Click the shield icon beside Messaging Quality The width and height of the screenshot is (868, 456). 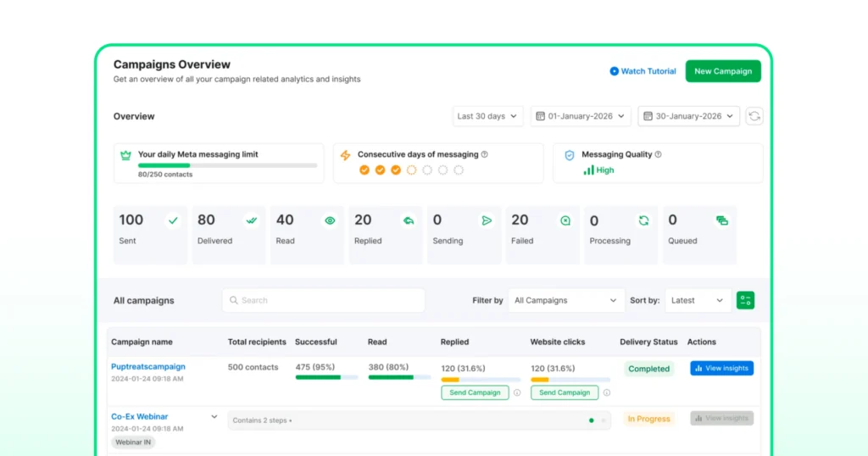click(569, 155)
